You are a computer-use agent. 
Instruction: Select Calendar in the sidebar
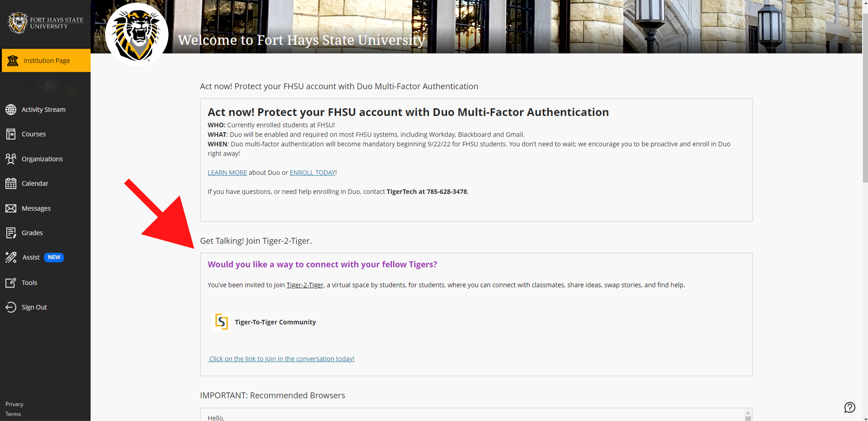tap(35, 184)
